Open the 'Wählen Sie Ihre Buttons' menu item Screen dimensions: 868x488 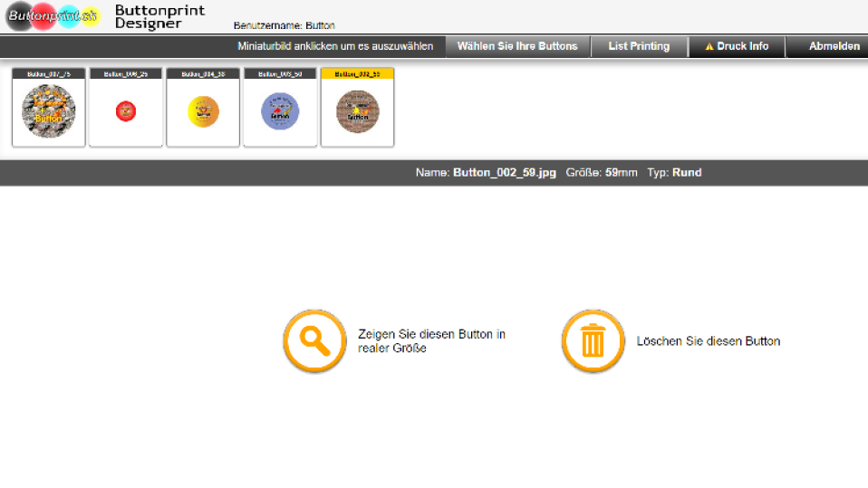(x=517, y=46)
